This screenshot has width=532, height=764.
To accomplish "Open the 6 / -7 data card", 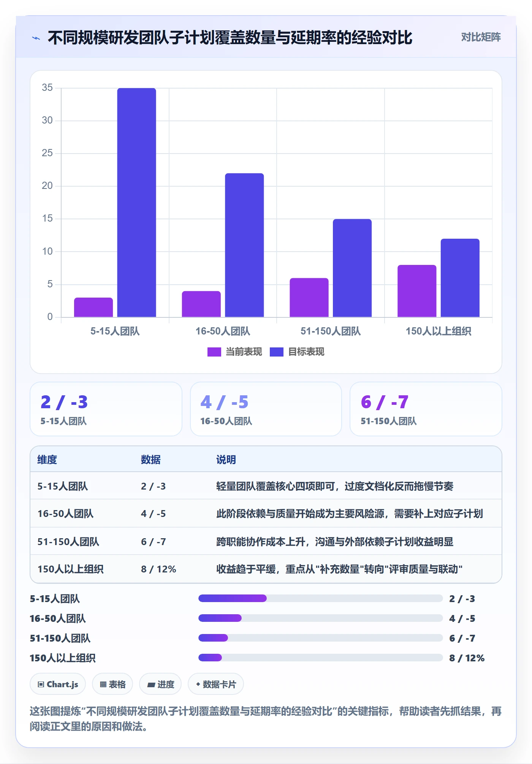I will coord(426,409).
